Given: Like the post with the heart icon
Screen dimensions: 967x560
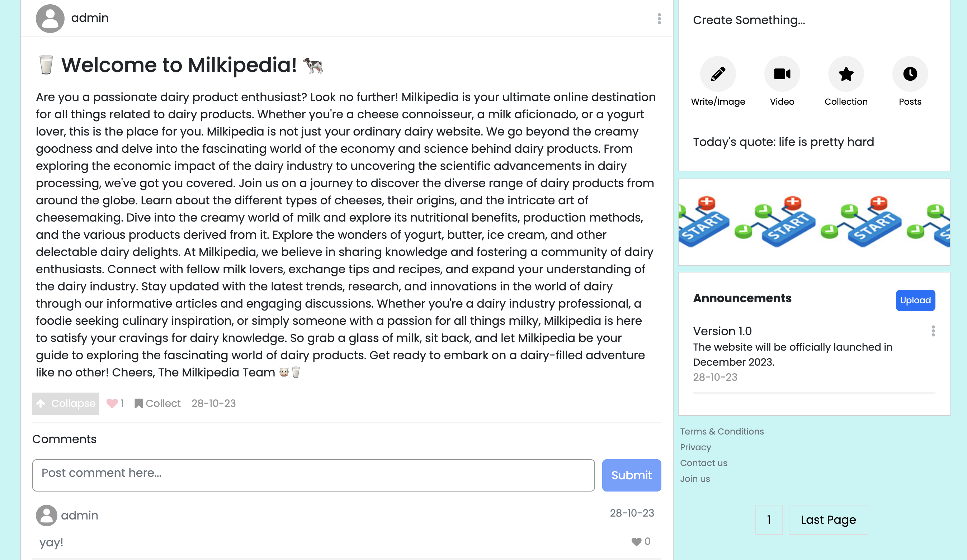Looking at the screenshot, I should (112, 403).
